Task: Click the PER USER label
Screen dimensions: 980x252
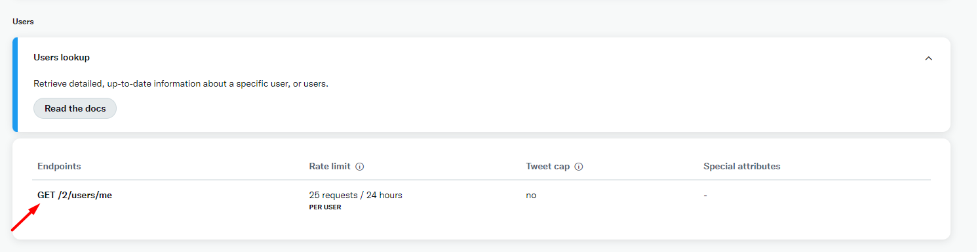Action: tap(325, 207)
